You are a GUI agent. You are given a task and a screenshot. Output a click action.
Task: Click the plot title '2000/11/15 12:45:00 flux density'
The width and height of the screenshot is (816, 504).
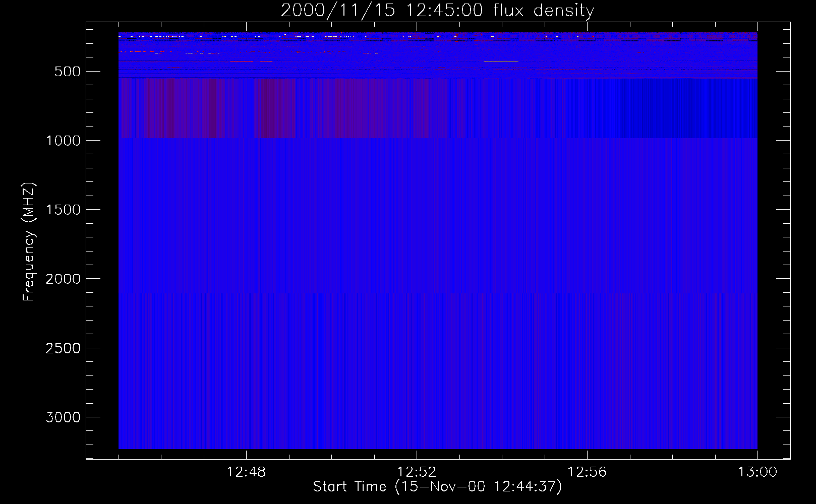[x=437, y=10]
